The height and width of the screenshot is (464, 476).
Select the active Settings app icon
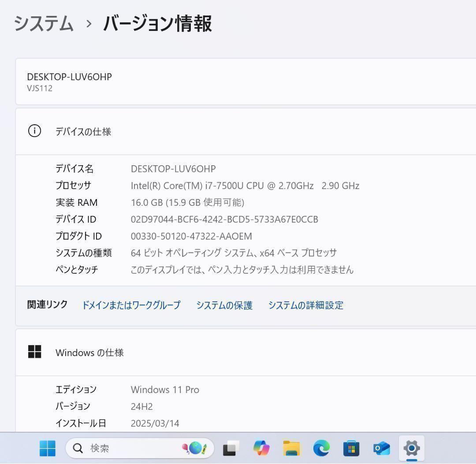coord(411,448)
